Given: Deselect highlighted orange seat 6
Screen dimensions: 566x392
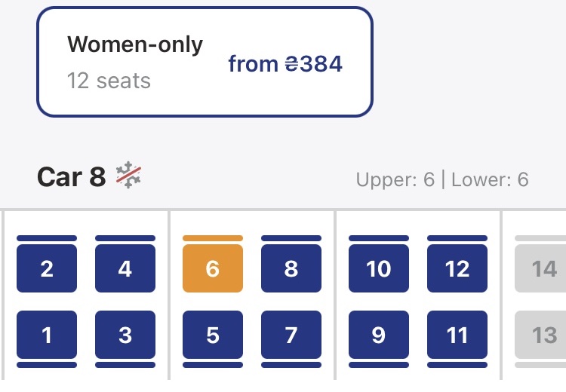Looking at the screenshot, I should tap(213, 268).
